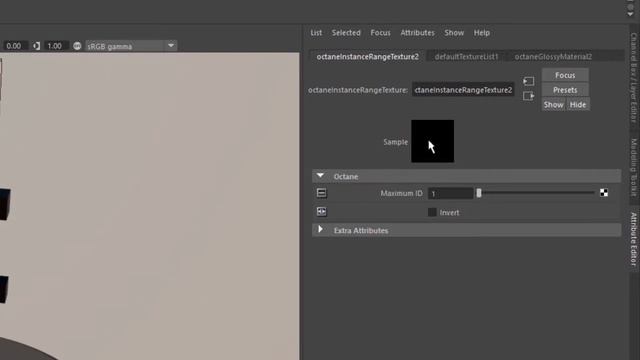Open the Attribute Editor side tab
The height and width of the screenshot is (360, 640).
[x=633, y=239]
